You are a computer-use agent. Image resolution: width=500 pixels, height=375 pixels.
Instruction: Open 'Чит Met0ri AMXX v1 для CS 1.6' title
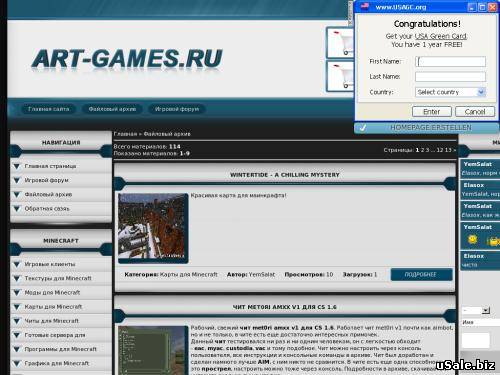[285, 307]
